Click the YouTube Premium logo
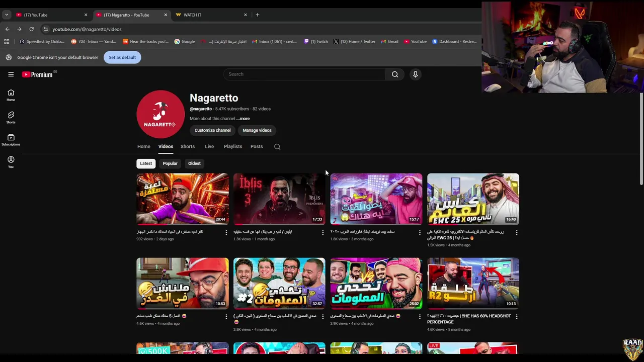The width and height of the screenshot is (644, 362). pyautogui.click(x=37, y=74)
